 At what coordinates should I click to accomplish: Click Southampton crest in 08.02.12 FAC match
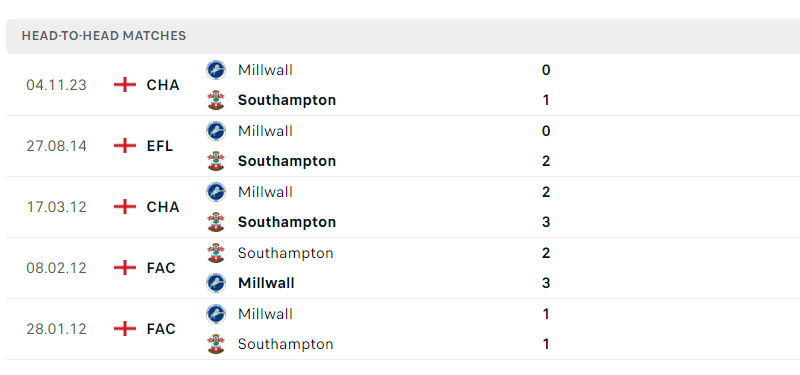pos(216,253)
